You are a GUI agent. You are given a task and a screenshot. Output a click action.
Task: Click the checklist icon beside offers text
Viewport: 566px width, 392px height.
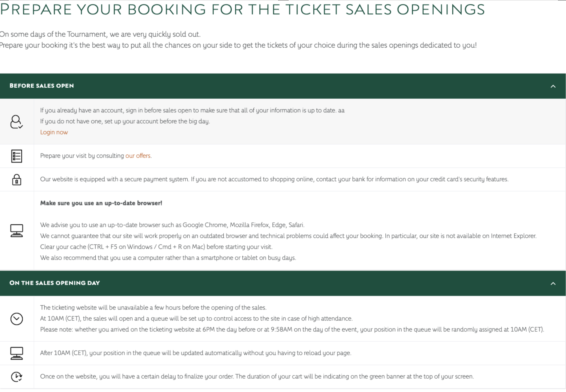[17, 156]
